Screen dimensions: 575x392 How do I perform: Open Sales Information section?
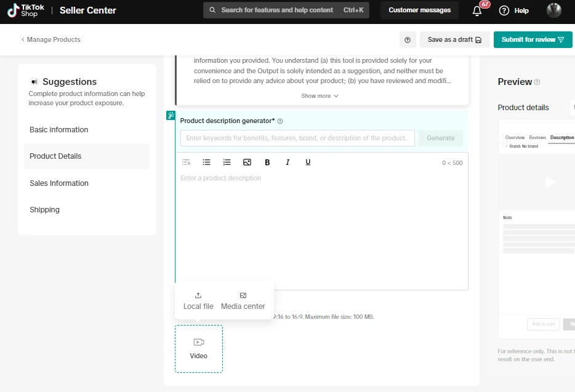click(59, 183)
